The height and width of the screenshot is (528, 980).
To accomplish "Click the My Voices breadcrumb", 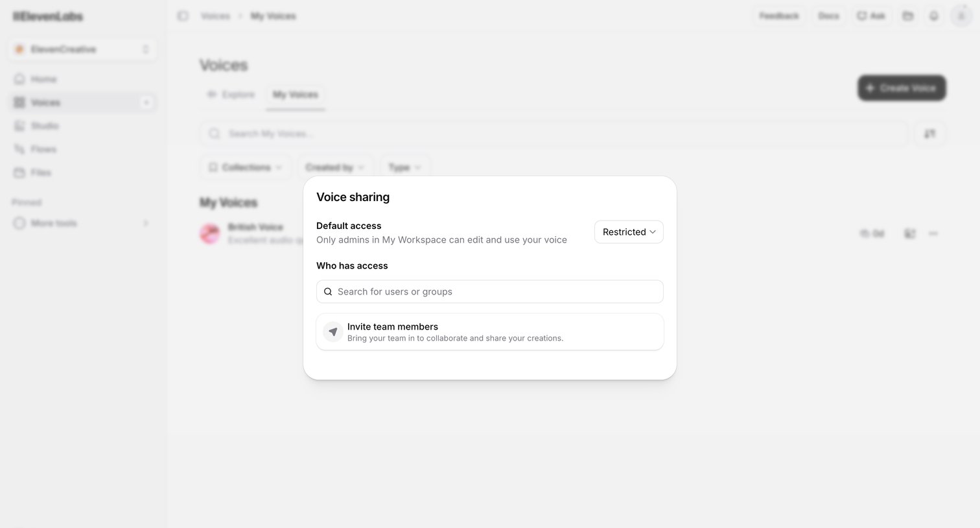I will (273, 16).
